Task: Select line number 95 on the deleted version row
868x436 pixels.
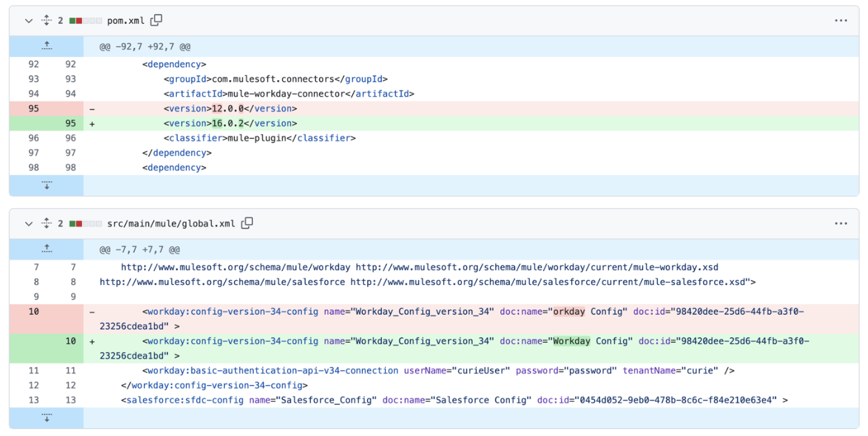Action: point(33,109)
